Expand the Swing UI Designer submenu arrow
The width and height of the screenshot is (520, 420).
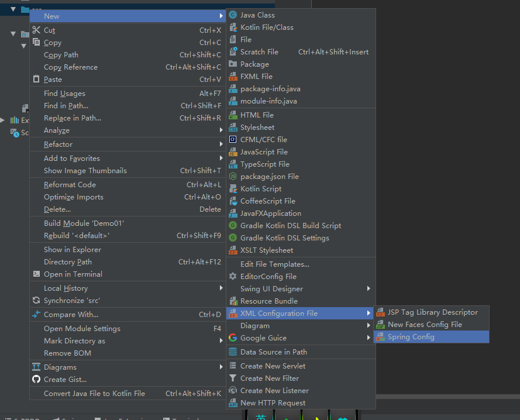369,288
